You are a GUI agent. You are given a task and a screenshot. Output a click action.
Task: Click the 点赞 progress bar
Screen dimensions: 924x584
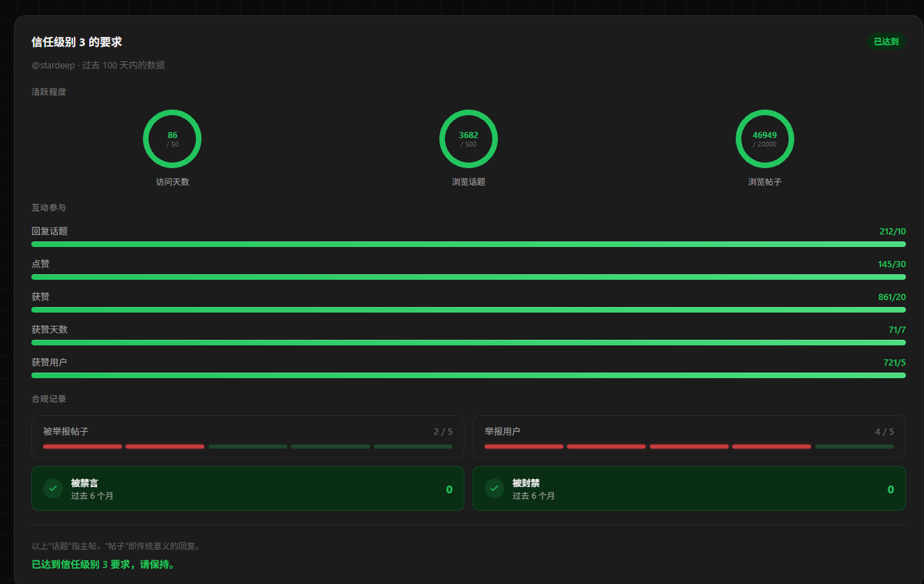coord(469,277)
